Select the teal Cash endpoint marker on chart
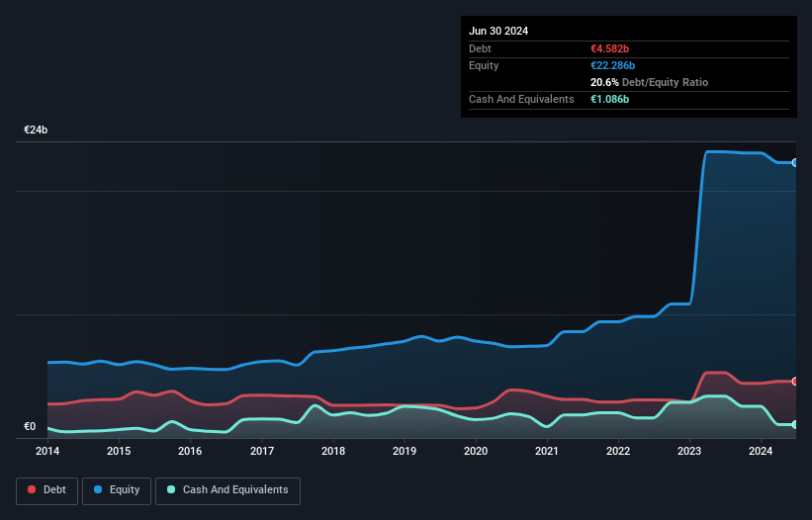812x520 pixels. [795, 424]
